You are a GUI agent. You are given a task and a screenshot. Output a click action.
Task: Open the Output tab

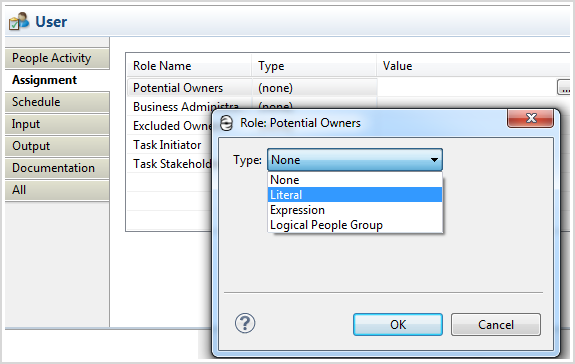tap(57, 146)
